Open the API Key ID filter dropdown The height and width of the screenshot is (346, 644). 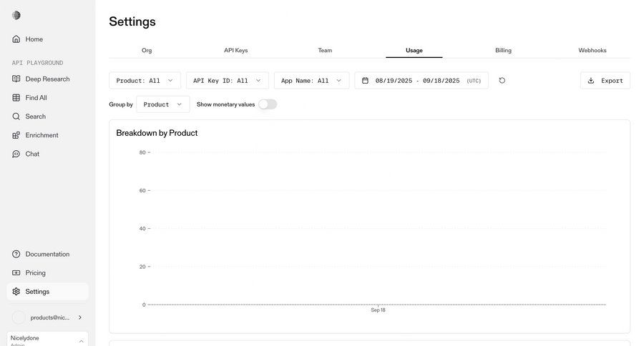227,81
